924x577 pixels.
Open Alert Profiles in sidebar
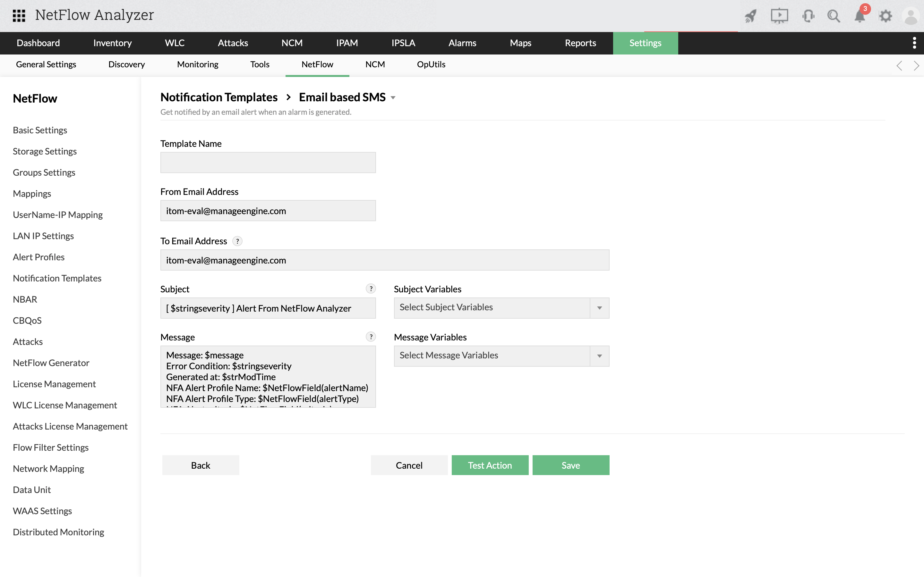pos(38,257)
